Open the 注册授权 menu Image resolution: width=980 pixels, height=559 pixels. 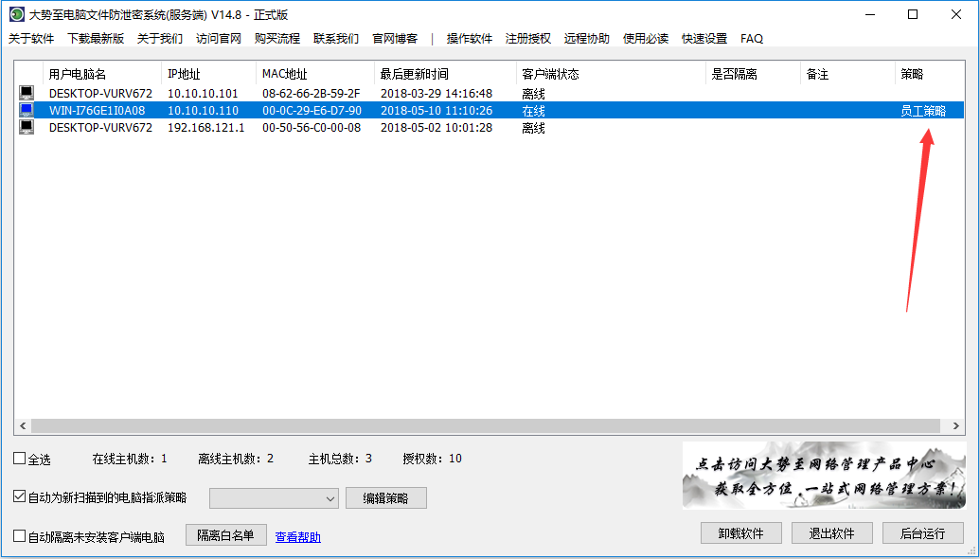point(527,39)
